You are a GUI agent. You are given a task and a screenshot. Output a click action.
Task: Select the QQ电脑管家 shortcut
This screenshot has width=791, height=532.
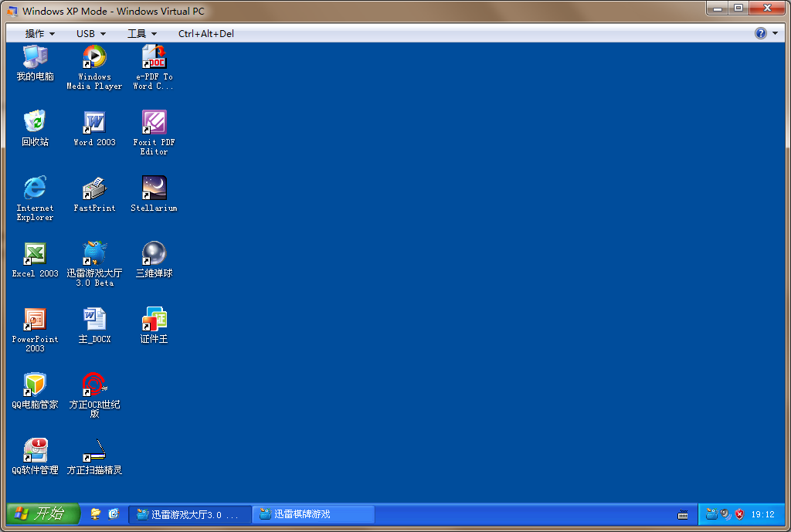[35, 391]
